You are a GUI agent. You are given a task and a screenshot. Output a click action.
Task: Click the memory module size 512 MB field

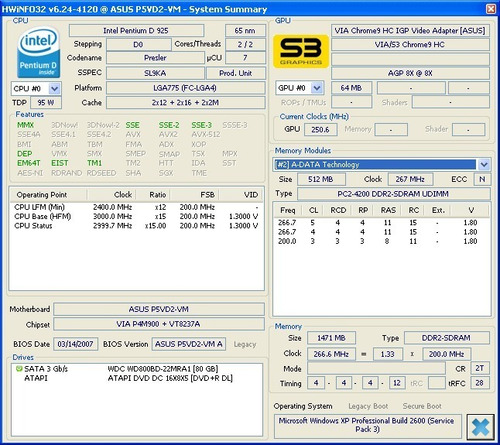click(321, 179)
